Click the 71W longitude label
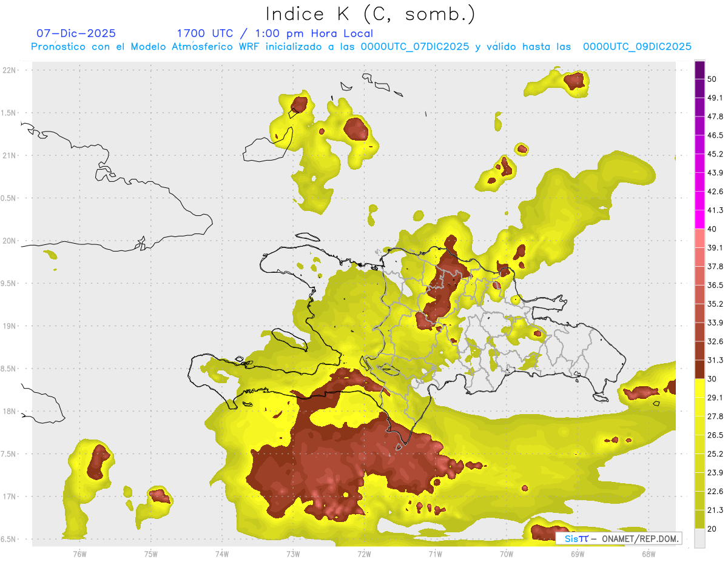Viewport: 728px width, 562px height. pyautogui.click(x=435, y=554)
